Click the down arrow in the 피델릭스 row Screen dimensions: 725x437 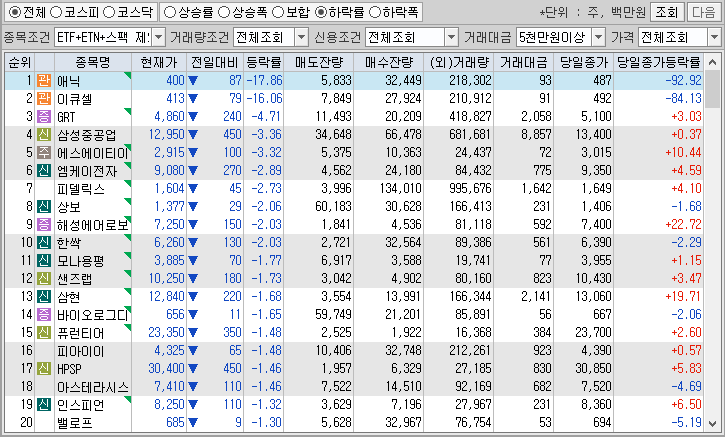point(193,189)
